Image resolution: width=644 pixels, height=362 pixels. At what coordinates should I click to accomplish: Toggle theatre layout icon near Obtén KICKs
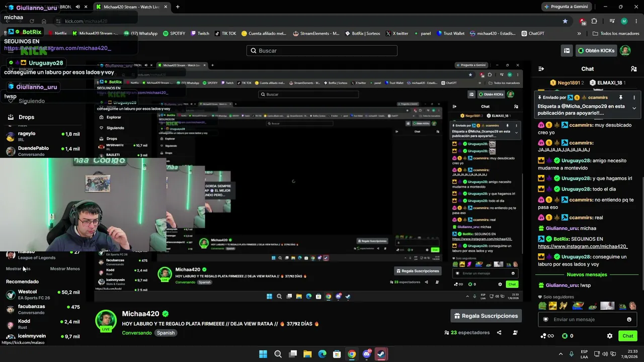pyautogui.click(x=567, y=50)
